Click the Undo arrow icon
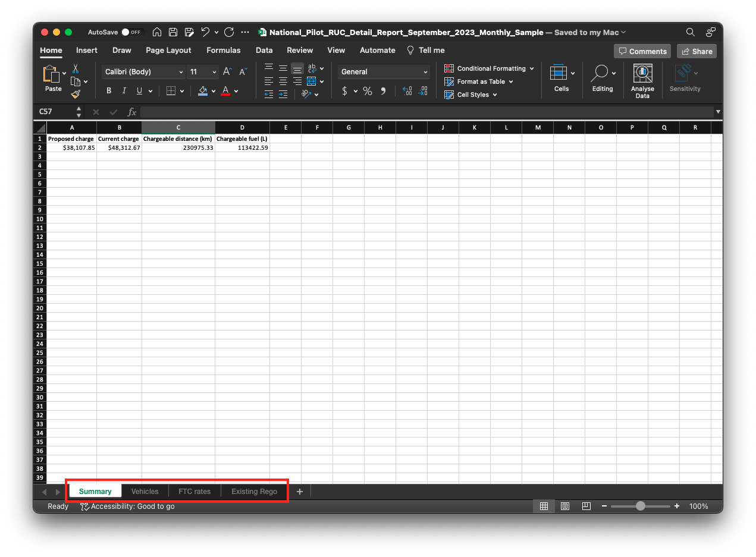756x557 pixels. tap(205, 33)
